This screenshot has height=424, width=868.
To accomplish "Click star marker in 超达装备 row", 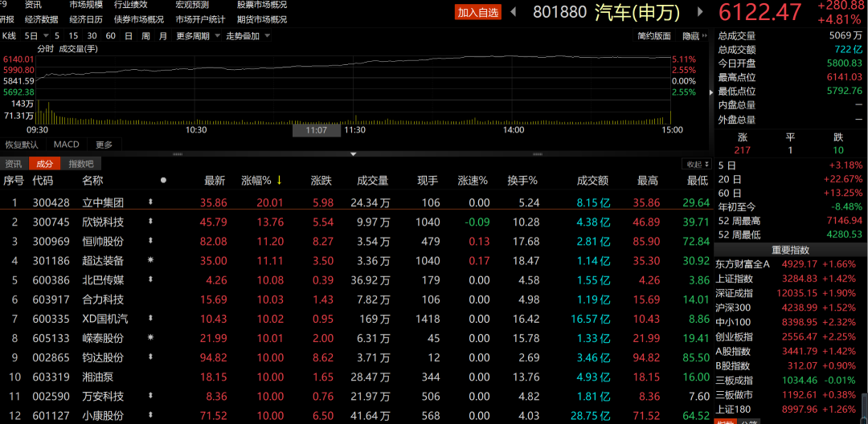I will tap(150, 260).
